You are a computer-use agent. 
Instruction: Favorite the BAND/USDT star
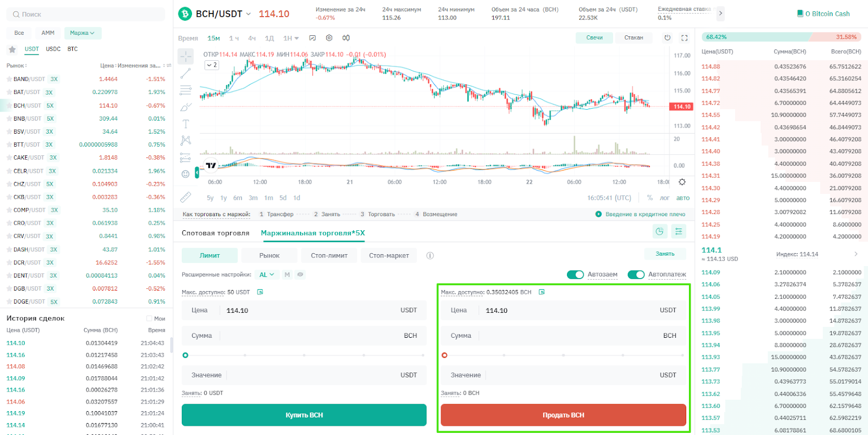tap(9, 79)
